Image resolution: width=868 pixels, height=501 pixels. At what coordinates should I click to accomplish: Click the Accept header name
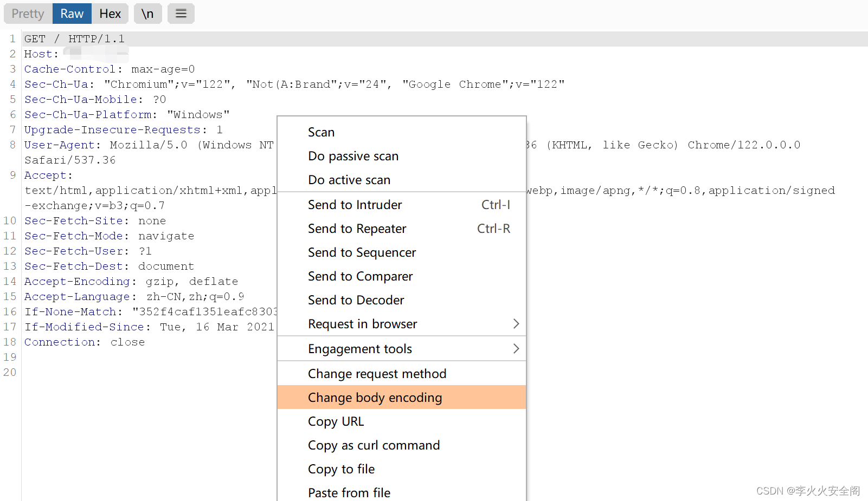pyautogui.click(x=45, y=175)
